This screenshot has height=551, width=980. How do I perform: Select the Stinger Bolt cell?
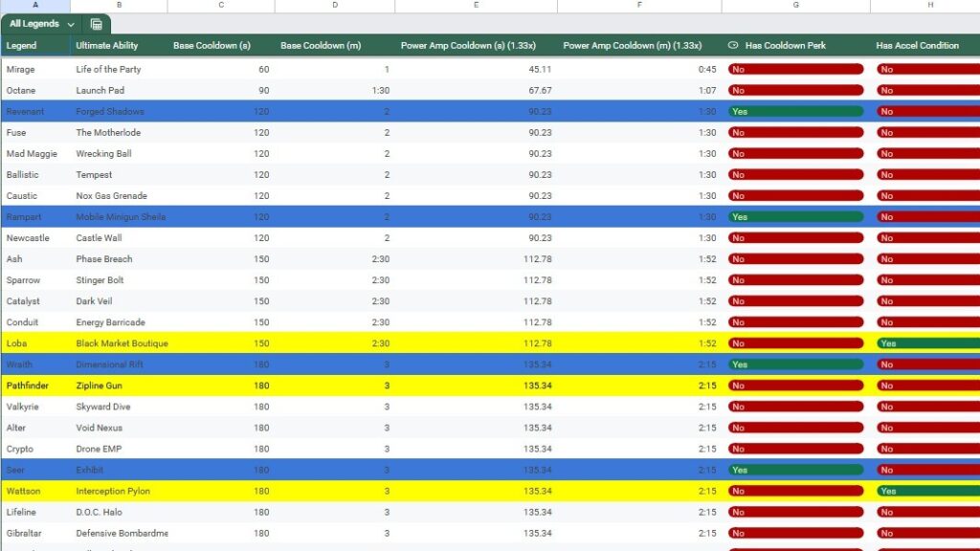[119, 280]
